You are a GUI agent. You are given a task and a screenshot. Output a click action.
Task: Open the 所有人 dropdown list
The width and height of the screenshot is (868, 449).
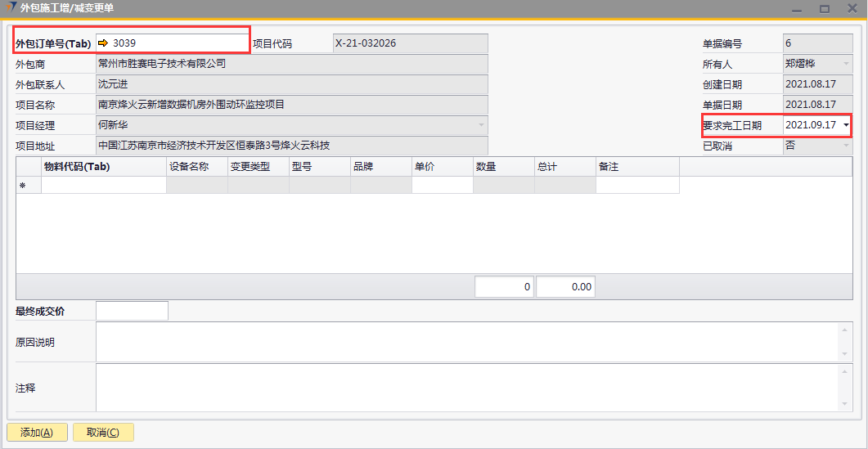(x=845, y=64)
